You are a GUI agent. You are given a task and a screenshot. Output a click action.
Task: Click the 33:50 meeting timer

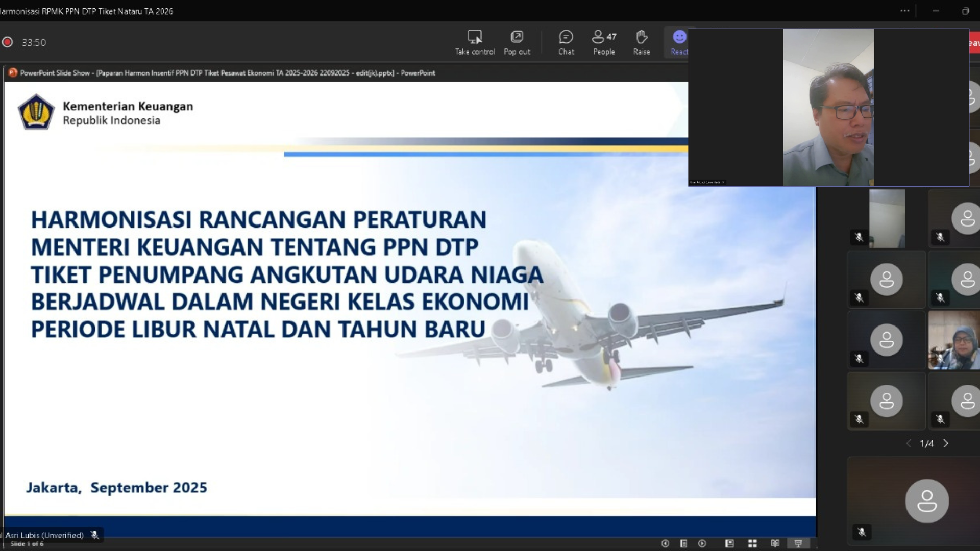click(x=34, y=42)
